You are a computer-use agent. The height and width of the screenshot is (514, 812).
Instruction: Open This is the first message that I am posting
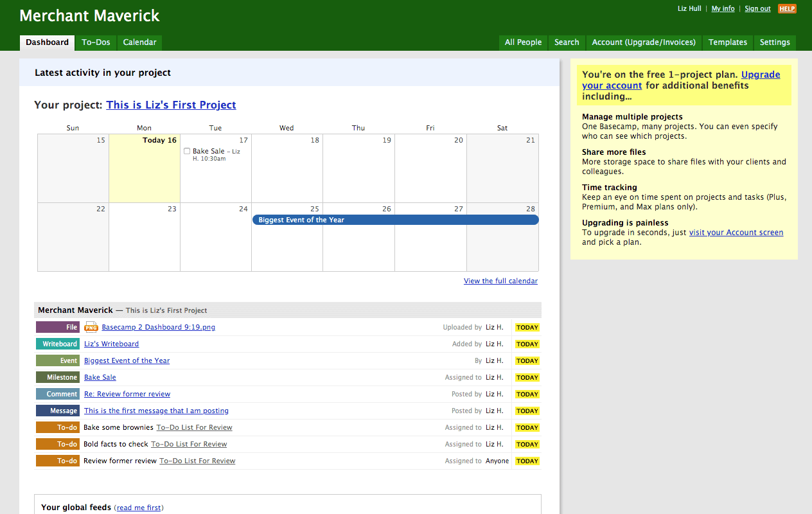(156, 411)
